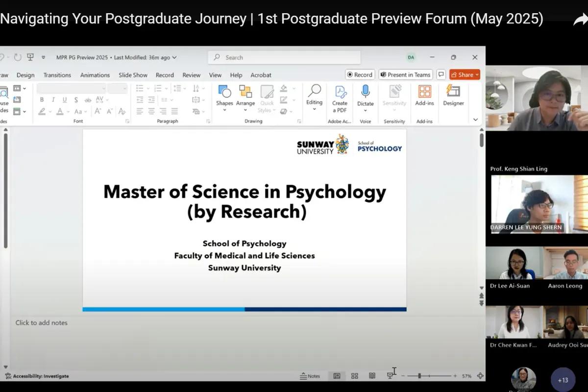Click the Decrease indent icon
The height and width of the screenshot is (392, 588).
pos(140,99)
